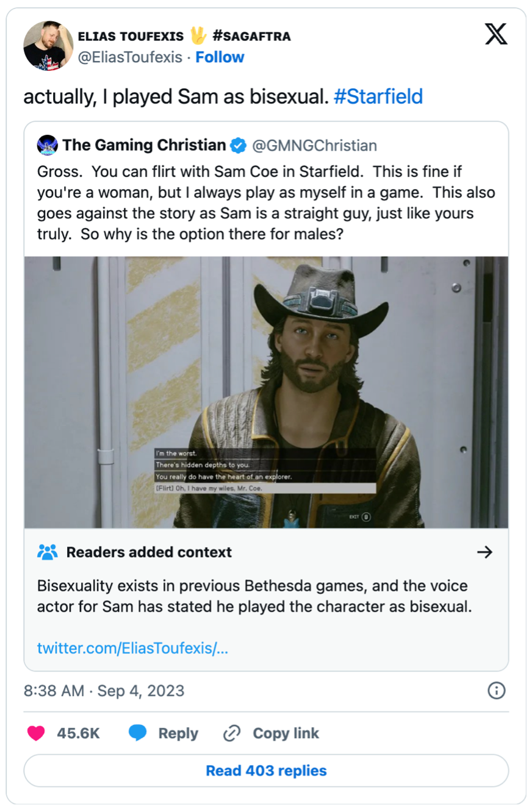The width and height of the screenshot is (529, 812).
Task: Open the @GMNGChristian handle
Action: 314,146
